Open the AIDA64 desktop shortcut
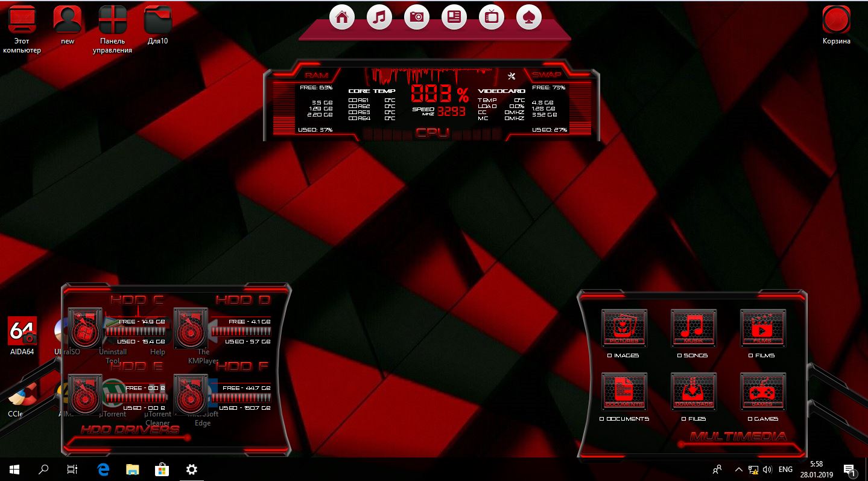 click(x=22, y=331)
